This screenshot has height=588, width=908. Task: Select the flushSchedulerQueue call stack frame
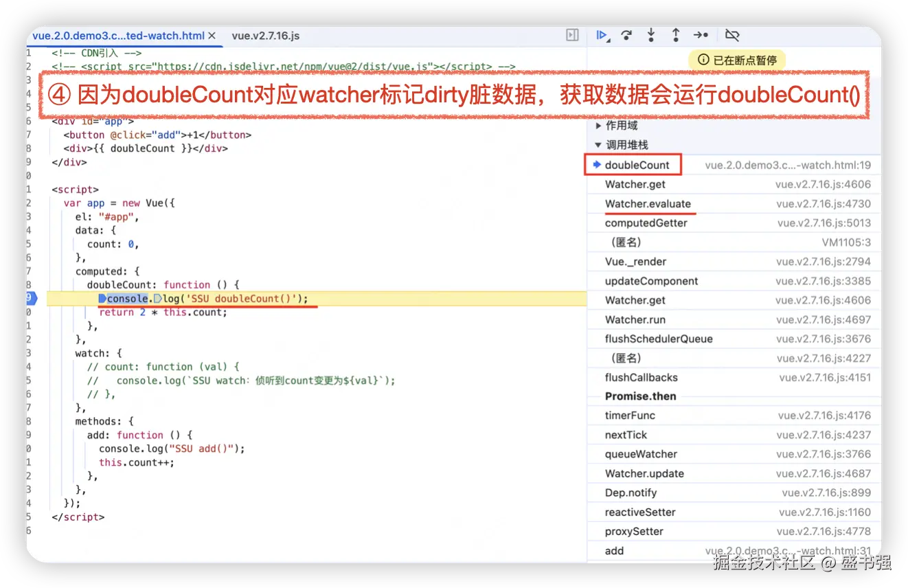[734, 339]
